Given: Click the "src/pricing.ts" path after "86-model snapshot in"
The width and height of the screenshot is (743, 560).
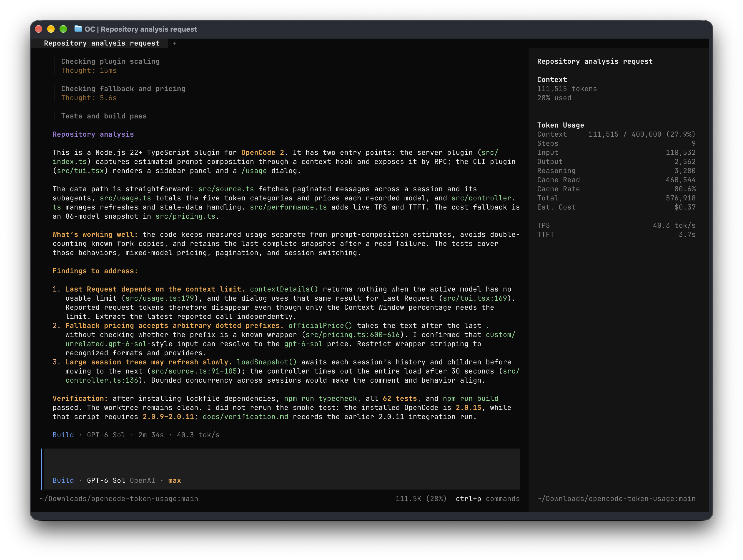Looking at the screenshot, I should (185, 216).
